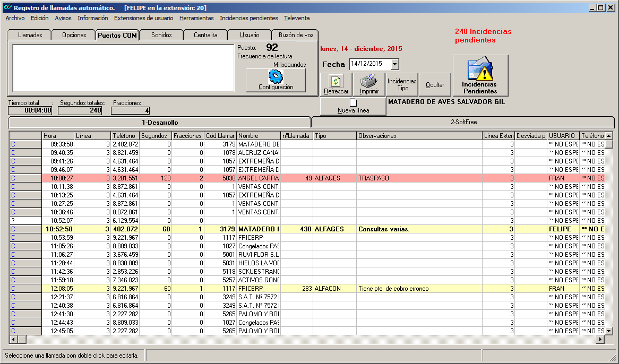Open Incidencias Pendientes warning icon
The height and width of the screenshot is (364, 619).
pyautogui.click(x=480, y=70)
